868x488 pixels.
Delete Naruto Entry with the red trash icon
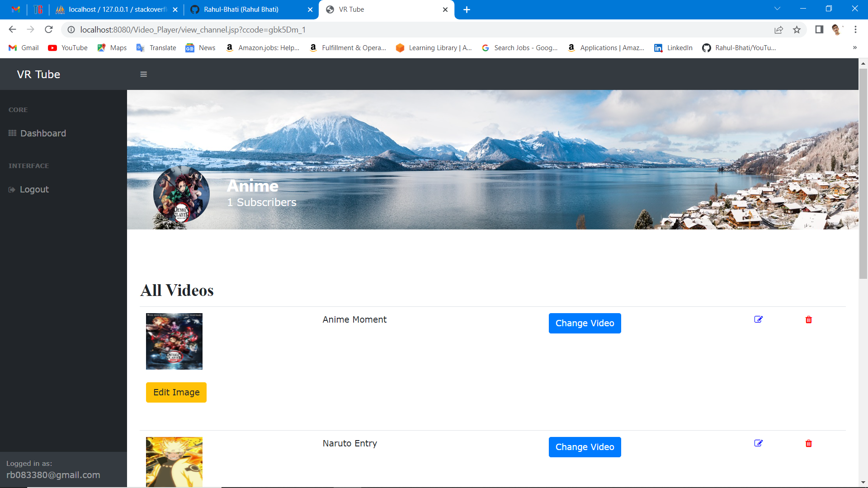click(x=809, y=444)
